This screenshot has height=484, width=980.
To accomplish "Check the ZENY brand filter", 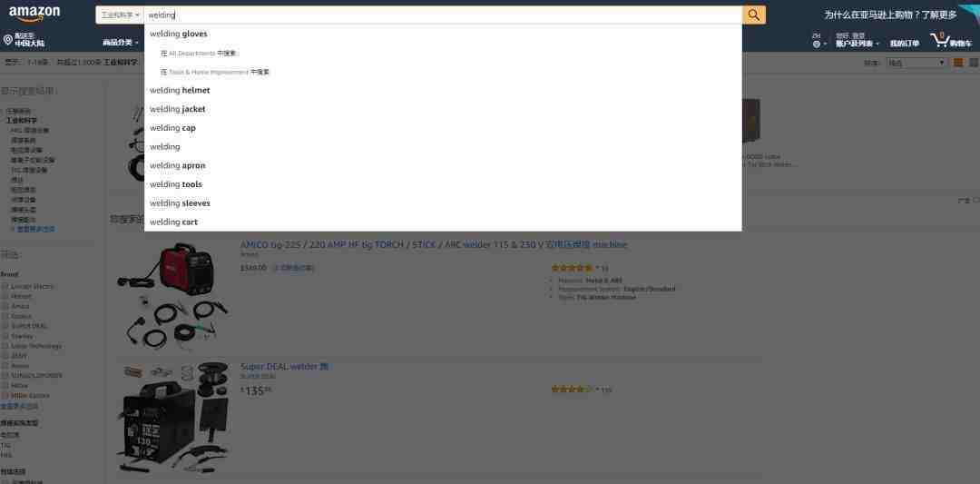I will (5, 356).
